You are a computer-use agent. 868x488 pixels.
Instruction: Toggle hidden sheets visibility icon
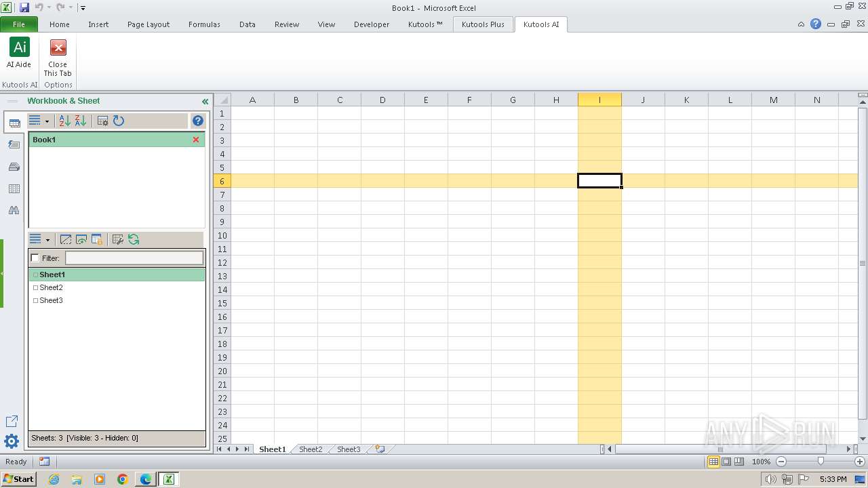[x=66, y=239]
